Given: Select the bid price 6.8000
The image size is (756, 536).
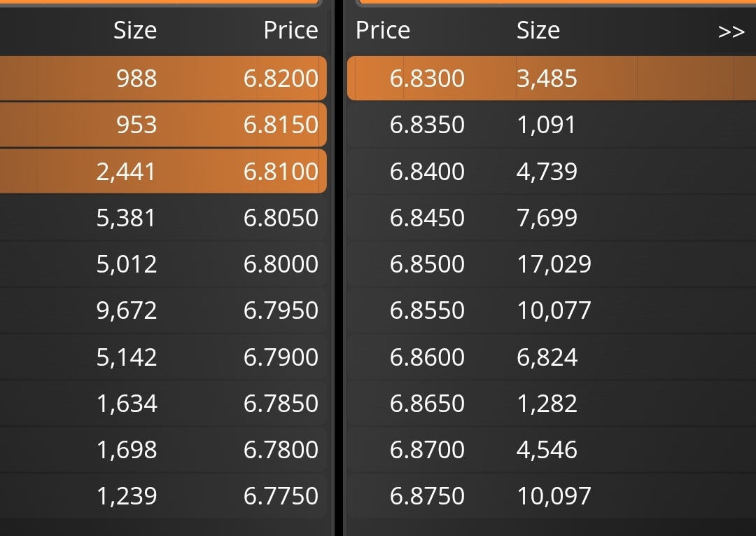Looking at the screenshot, I should tap(281, 264).
